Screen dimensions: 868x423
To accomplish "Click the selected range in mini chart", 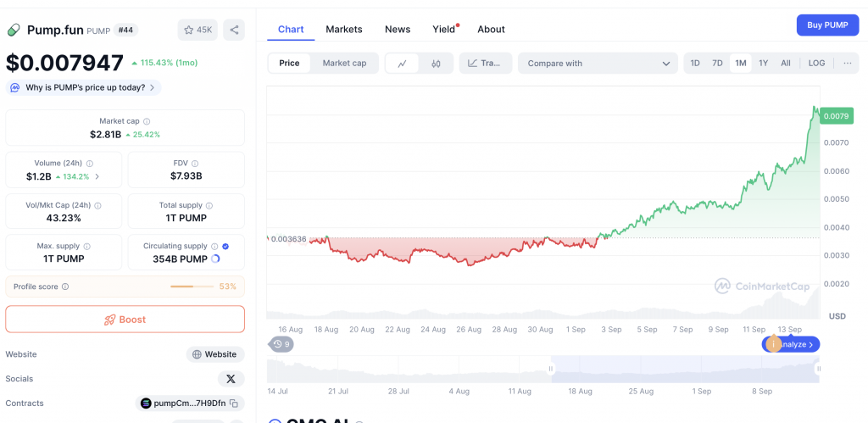I will click(x=685, y=369).
